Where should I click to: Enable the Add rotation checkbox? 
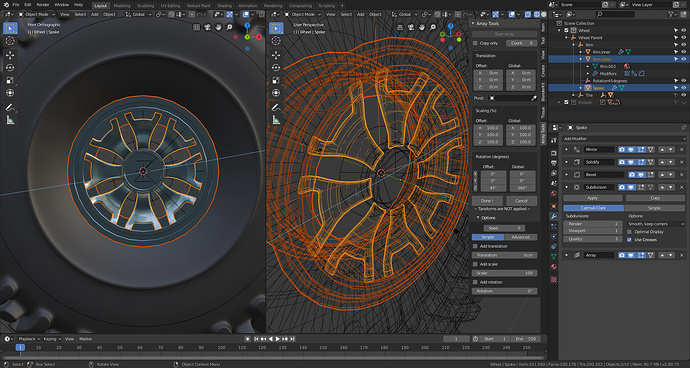pos(475,282)
